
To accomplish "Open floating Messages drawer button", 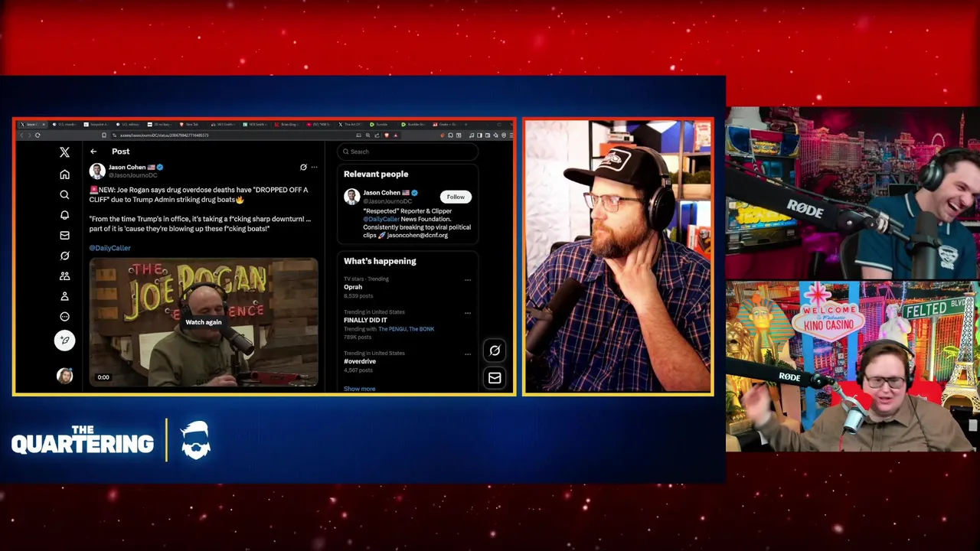I will pyautogui.click(x=495, y=378).
